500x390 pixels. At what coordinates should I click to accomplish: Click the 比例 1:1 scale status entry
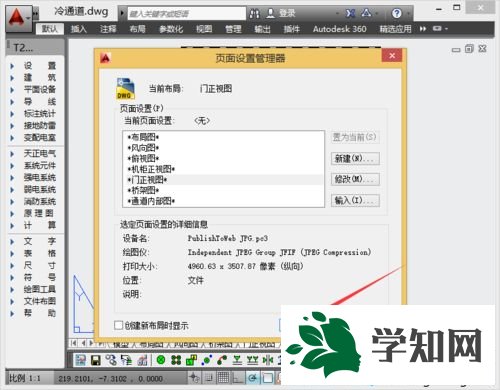[25, 378]
